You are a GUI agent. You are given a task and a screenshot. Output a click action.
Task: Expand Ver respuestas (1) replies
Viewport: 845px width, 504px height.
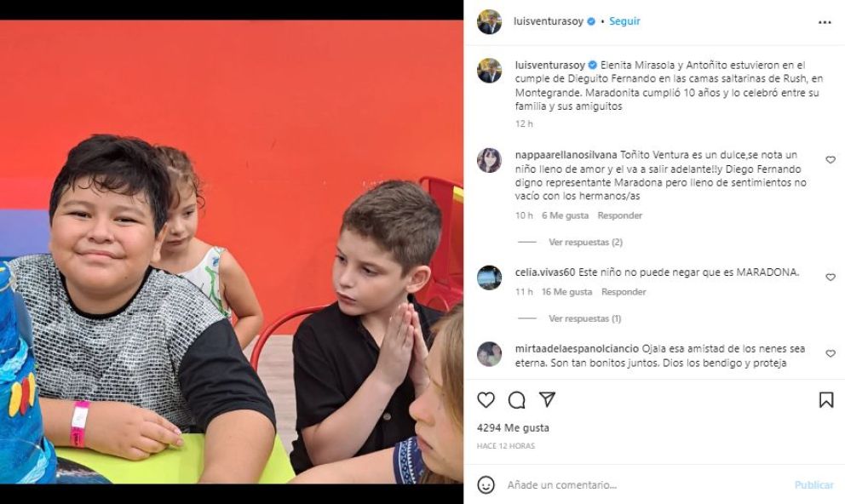point(584,318)
